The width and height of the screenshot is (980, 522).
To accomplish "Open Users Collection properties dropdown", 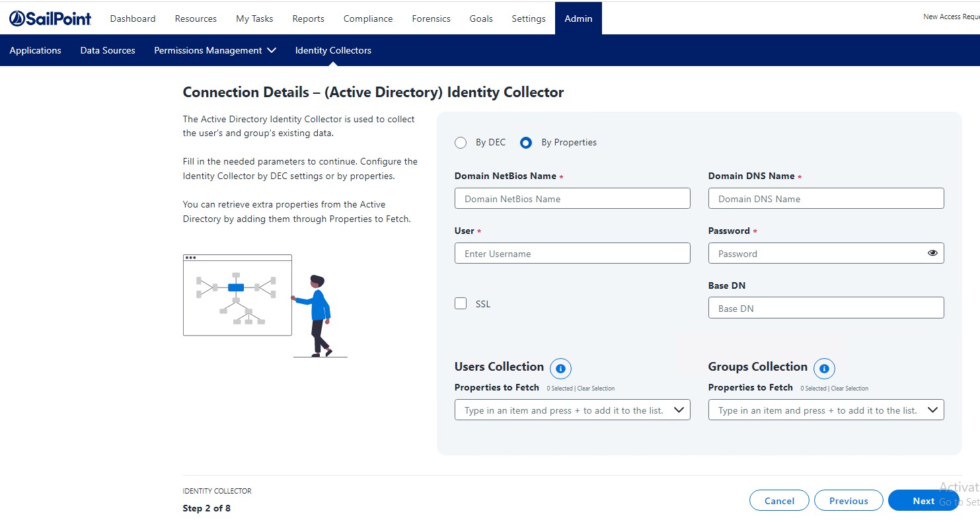I will 678,410.
